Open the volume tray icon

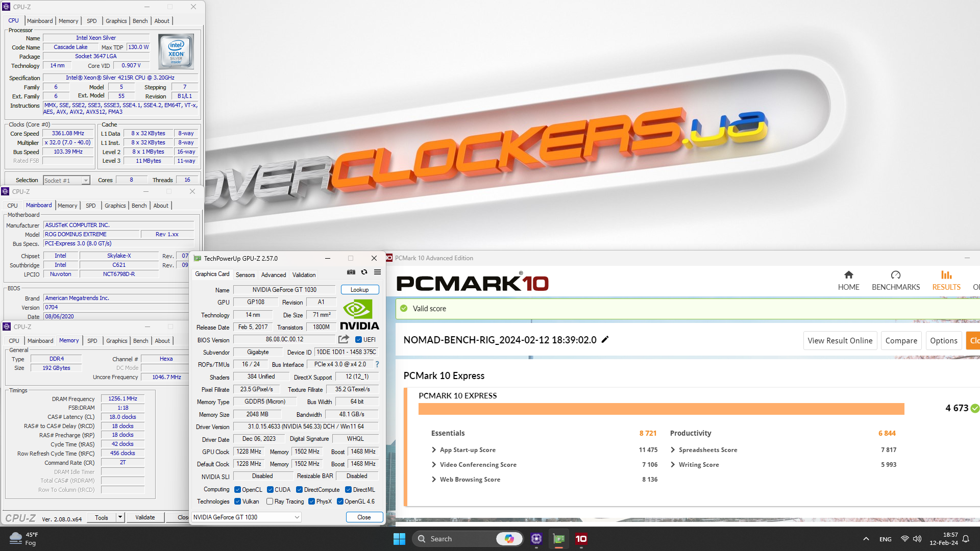pyautogui.click(x=917, y=539)
